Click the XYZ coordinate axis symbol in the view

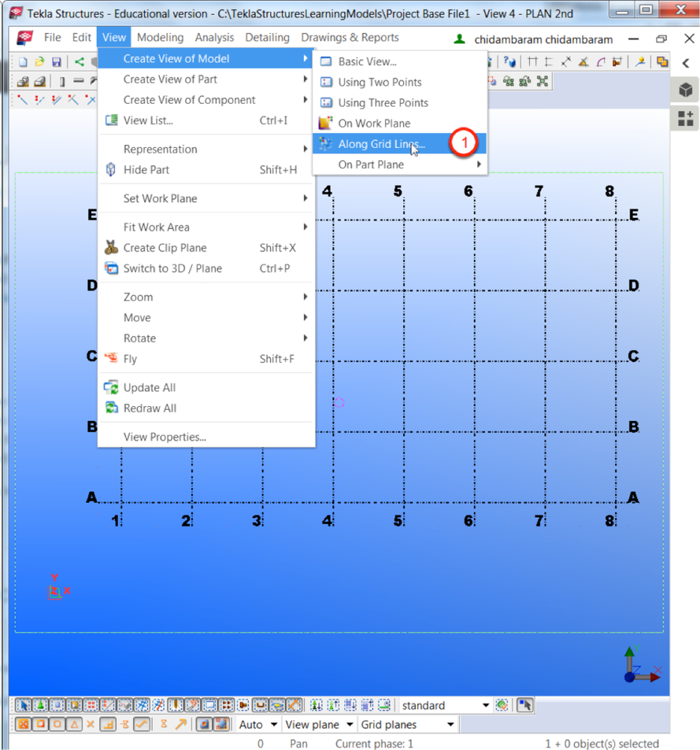coord(643,665)
